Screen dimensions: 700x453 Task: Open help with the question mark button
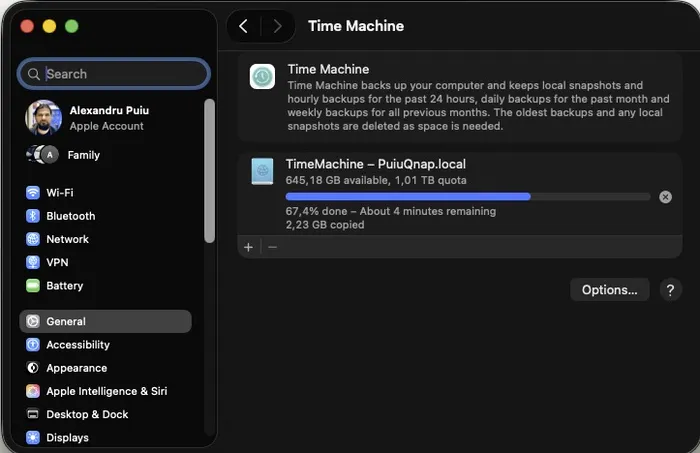point(670,290)
